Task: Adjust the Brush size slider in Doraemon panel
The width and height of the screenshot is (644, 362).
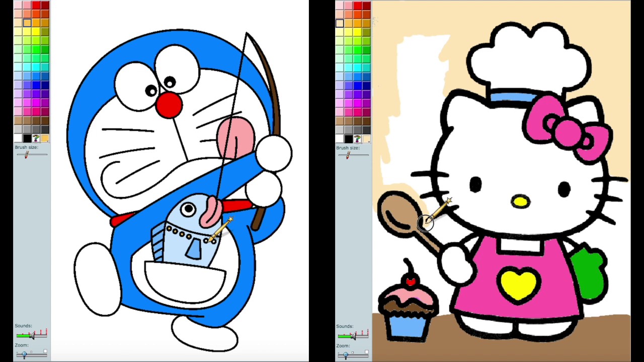Action: [32, 154]
